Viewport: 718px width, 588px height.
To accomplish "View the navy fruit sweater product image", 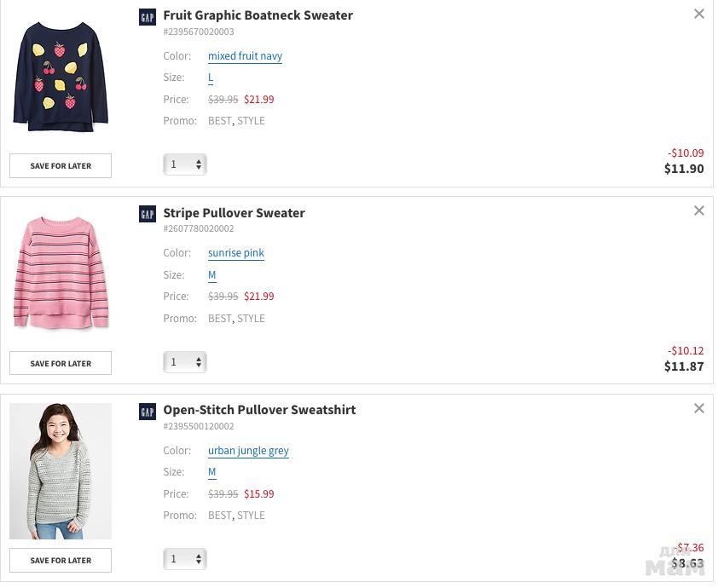I will (x=61, y=77).
